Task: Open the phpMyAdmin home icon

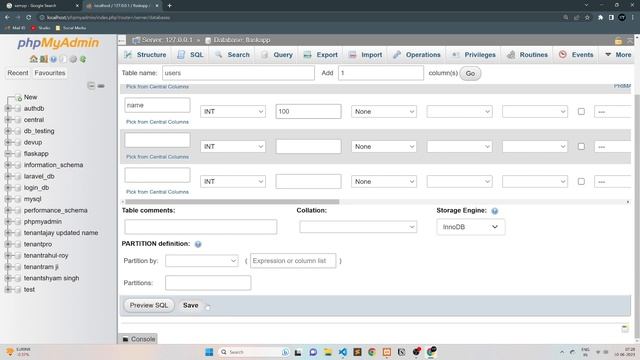Action: coord(33,59)
